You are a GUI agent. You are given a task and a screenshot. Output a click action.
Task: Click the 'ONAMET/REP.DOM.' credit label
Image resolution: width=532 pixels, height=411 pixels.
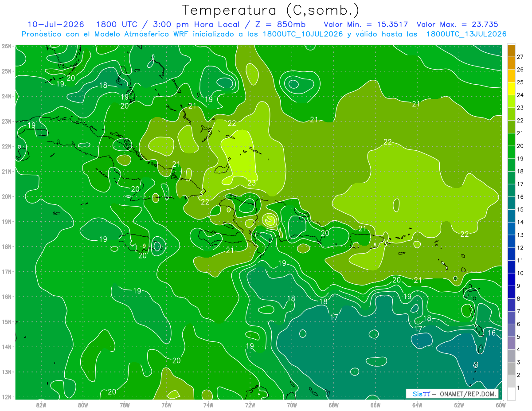click(468, 393)
